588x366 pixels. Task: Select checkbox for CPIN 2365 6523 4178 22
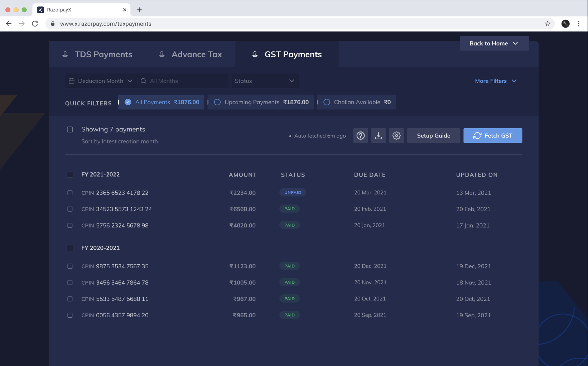[x=70, y=193]
